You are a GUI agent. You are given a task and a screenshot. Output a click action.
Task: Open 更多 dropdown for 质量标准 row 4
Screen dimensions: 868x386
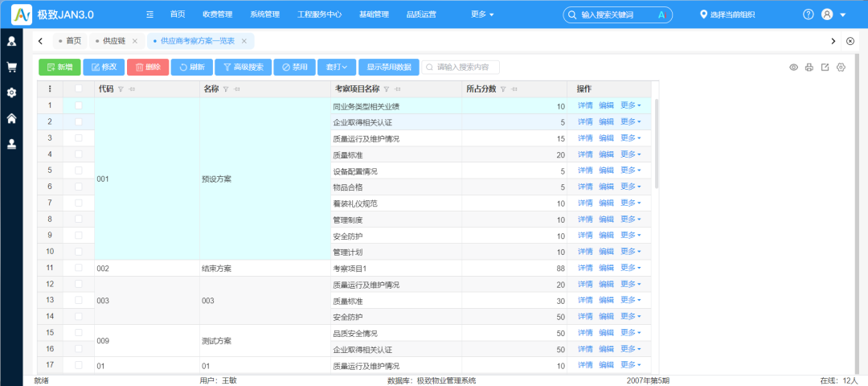click(631, 154)
